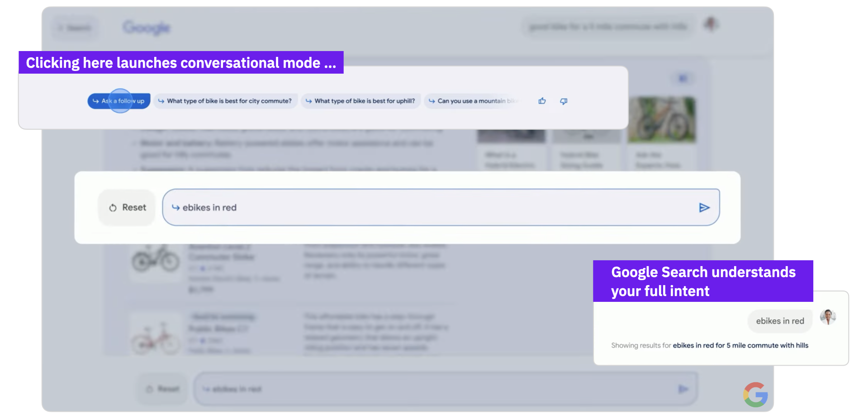Select 'What type of bike is best for uphill?' suggestion

(360, 101)
